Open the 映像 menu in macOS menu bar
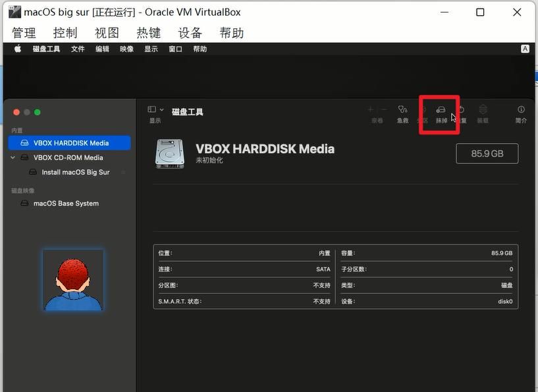The image size is (538, 392). pos(126,49)
